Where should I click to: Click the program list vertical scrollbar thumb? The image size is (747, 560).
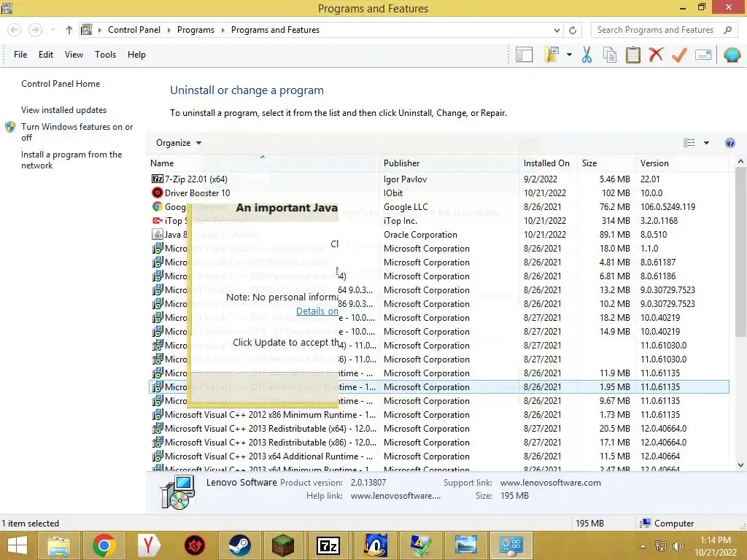click(741, 252)
